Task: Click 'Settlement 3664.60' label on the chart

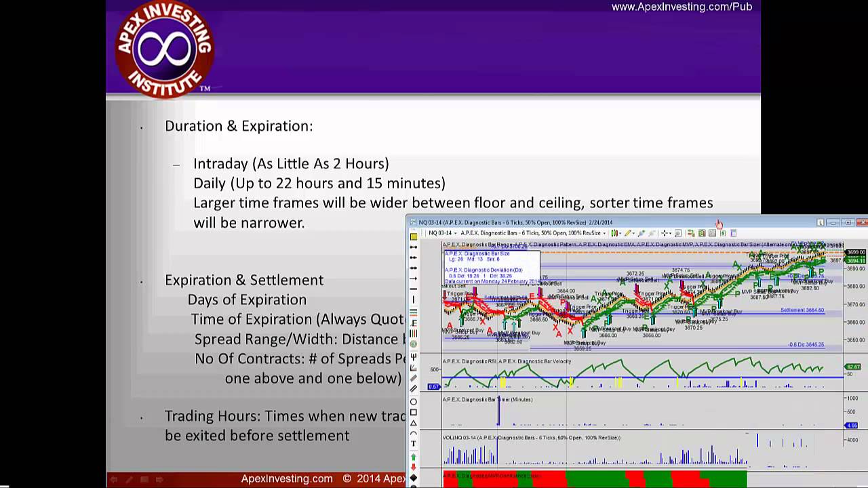Action: pos(802,310)
